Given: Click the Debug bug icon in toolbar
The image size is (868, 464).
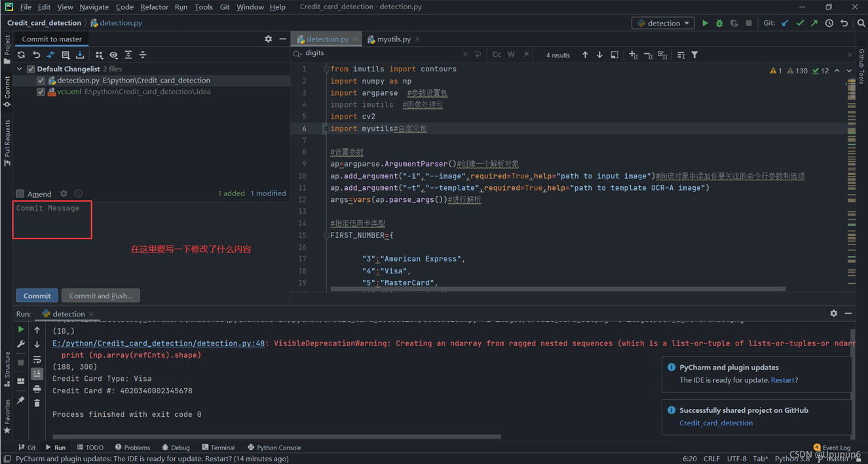Looking at the screenshot, I should [719, 23].
